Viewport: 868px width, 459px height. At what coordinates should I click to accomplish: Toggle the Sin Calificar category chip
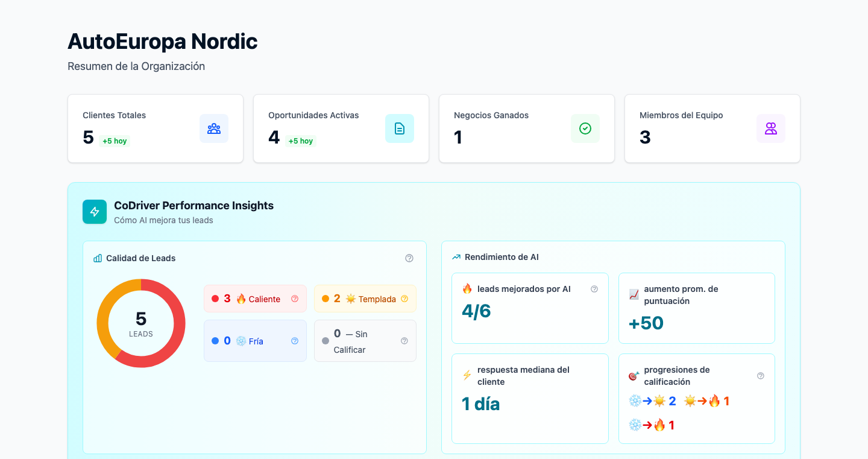point(365,341)
